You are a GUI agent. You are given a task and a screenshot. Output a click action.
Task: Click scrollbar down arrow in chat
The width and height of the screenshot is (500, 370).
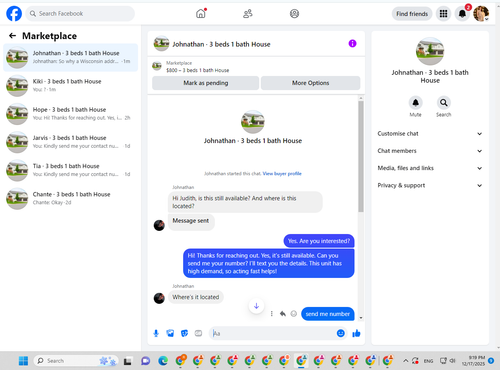(x=361, y=318)
